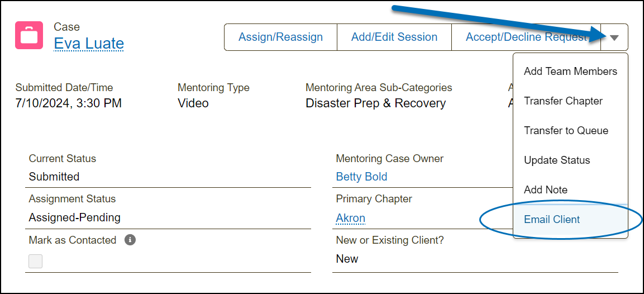Image resolution: width=644 pixels, height=294 pixels.
Task: Select Add Note in the actions menu
Action: 545,190
